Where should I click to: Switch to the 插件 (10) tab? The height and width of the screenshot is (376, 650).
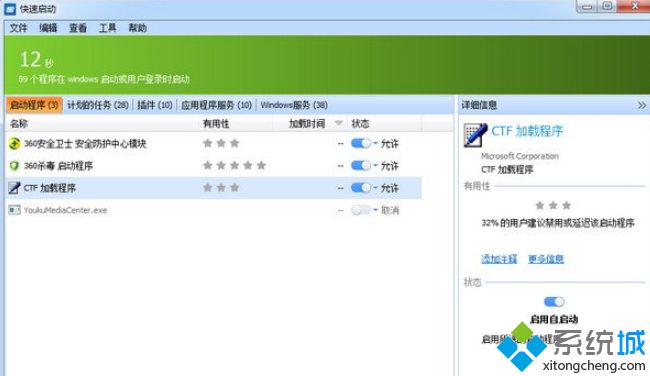[155, 105]
